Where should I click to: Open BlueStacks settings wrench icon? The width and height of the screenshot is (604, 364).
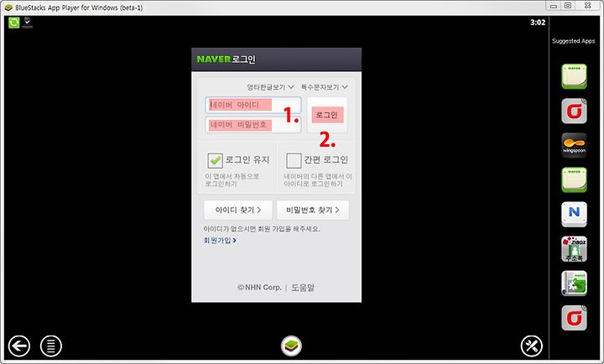coord(532,346)
